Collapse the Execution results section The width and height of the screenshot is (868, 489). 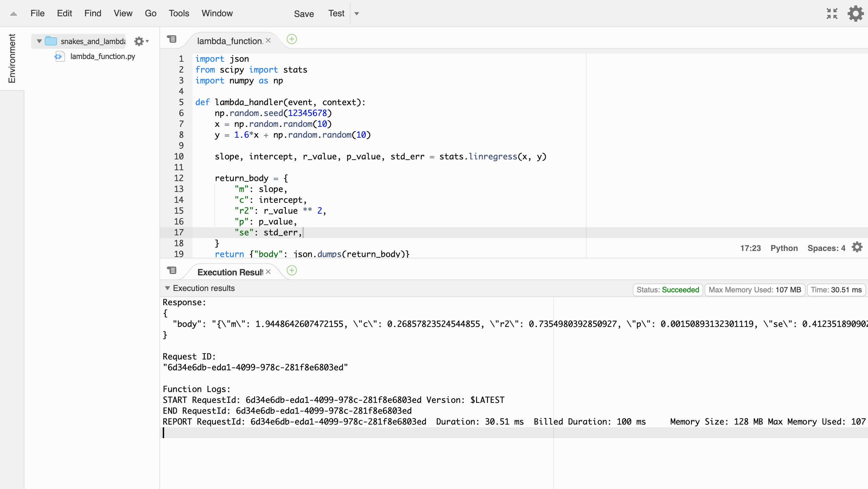[x=167, y=288]
